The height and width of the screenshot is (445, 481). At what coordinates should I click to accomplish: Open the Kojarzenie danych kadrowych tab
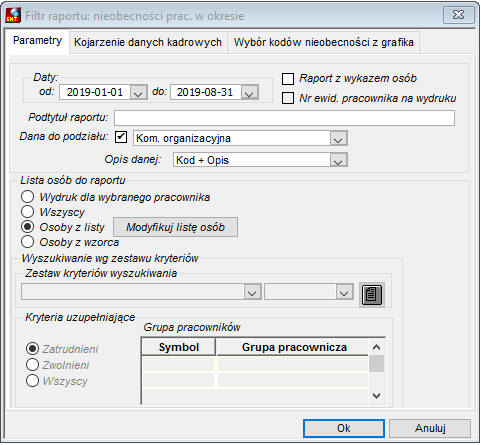[x=148, y=42]
